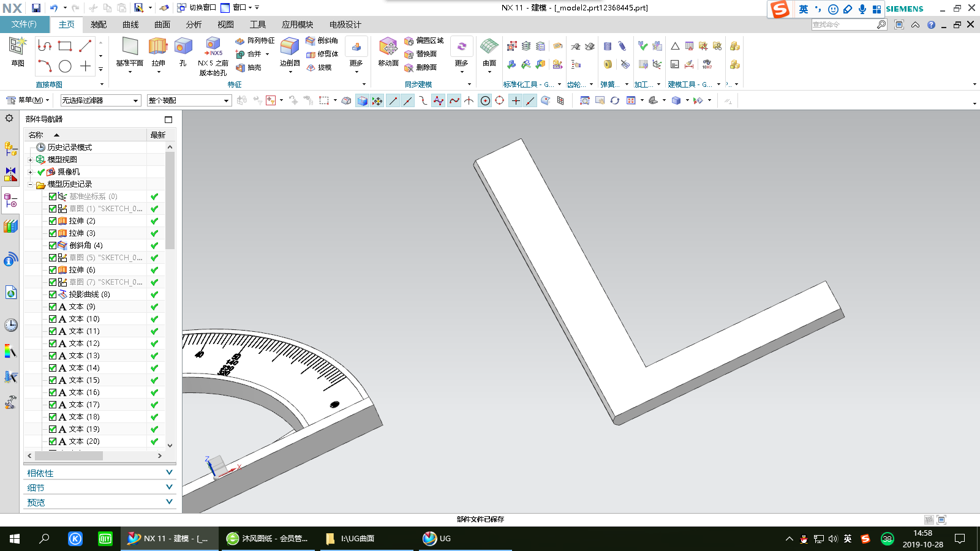Viewport: 980px width, 551px height.
Task: Click the 菜单(M) menu button
Action: pyautogui.click(x=28, y=100)
